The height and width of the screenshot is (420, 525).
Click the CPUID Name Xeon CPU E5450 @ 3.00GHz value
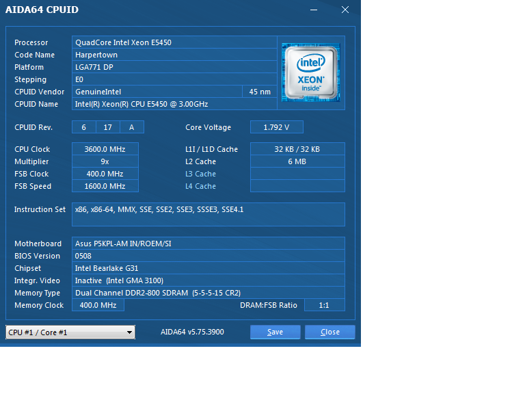click(174, 104)
